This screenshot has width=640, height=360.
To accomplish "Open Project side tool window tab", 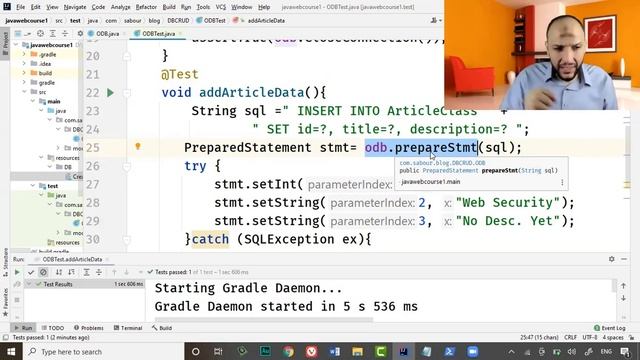I will pos(5,44).
